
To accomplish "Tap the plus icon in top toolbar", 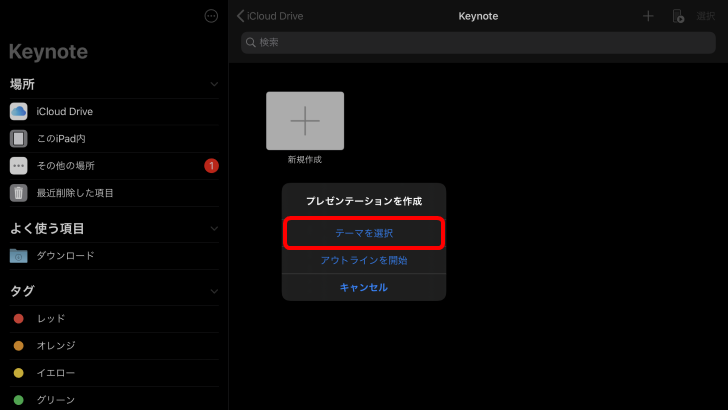I will coord(648,16).
